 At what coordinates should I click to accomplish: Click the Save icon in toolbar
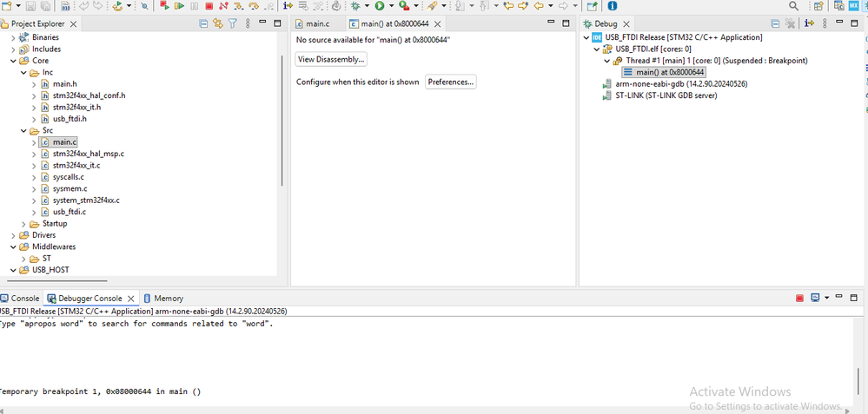[30, 6]
